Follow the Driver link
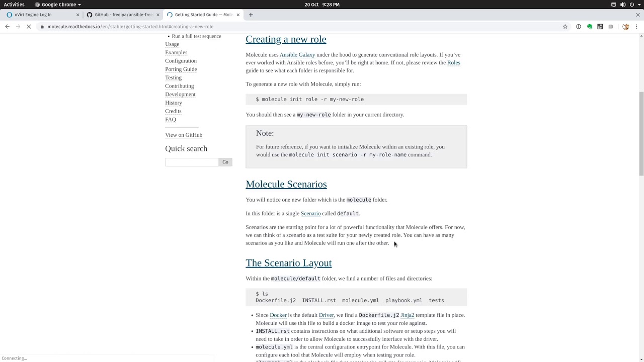This screenshot has width=644, height=362. click(x=326, y=315)
